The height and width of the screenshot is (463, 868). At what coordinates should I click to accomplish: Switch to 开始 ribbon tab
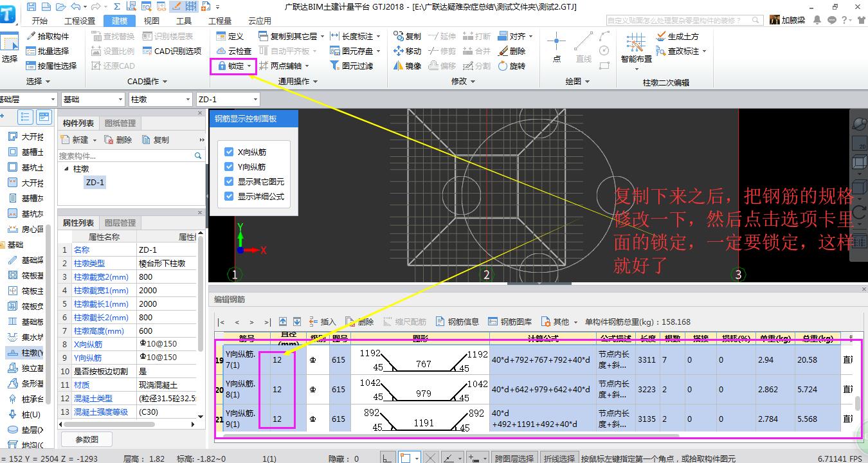pyautogui.click(x=39, y=21)
